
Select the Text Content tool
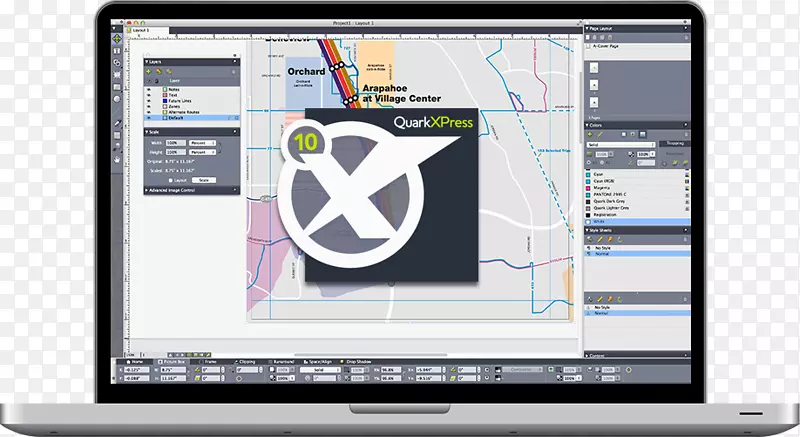pyautogui.click(x=118, y=50)
